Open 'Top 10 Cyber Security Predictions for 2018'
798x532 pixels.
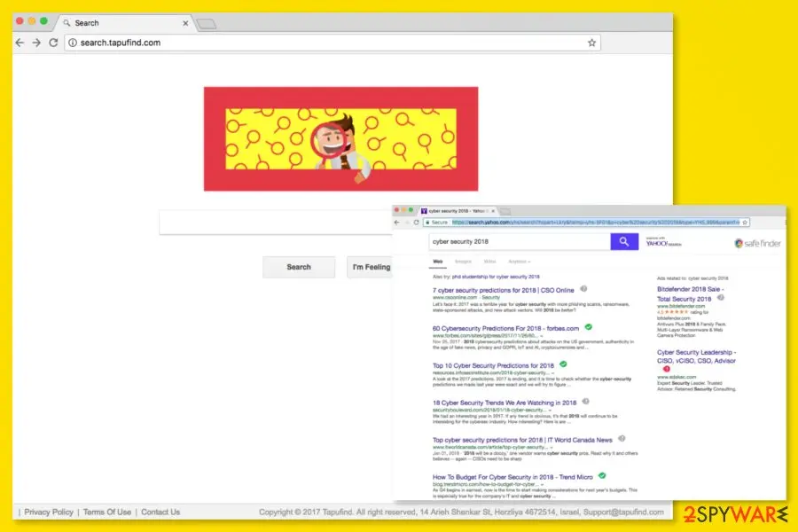point(493,365)
